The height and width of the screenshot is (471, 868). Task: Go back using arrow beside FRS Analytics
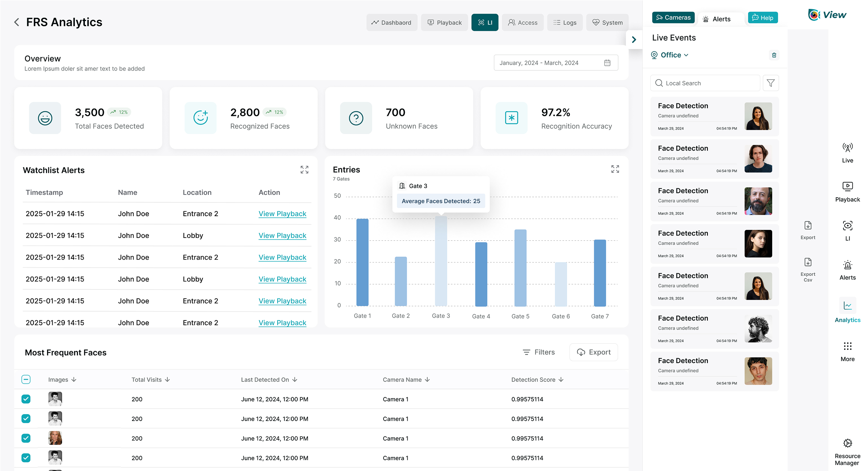[x=16, y=22]
